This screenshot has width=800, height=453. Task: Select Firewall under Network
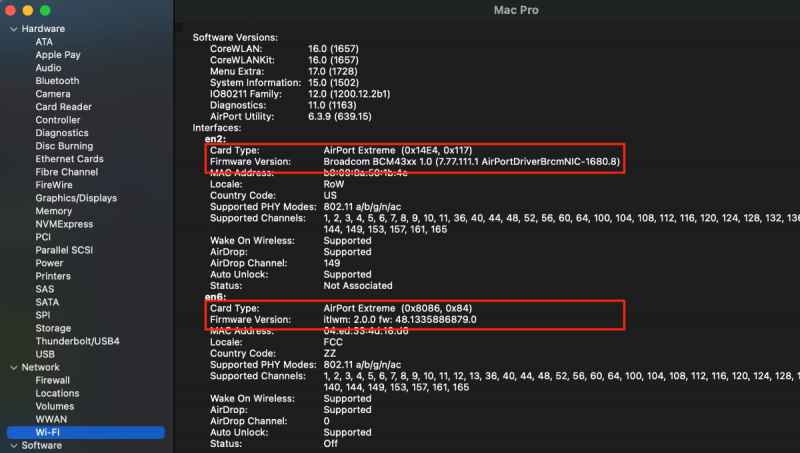(53, 380)
